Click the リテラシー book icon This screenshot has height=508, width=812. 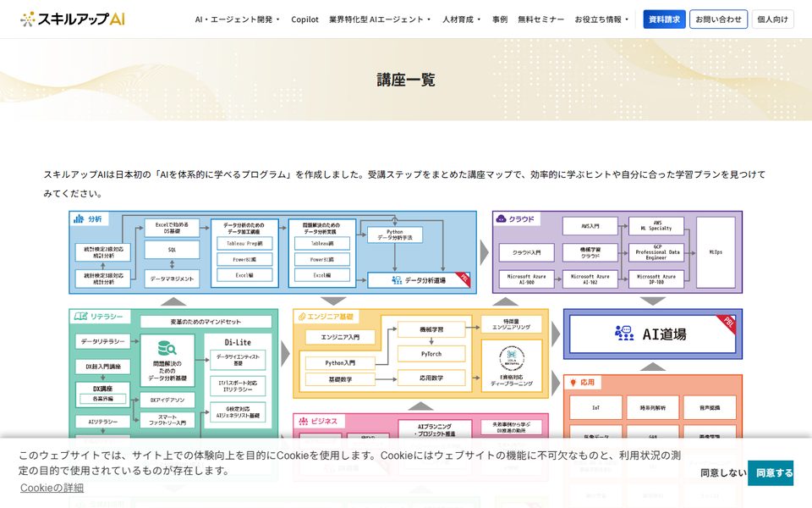80,316
